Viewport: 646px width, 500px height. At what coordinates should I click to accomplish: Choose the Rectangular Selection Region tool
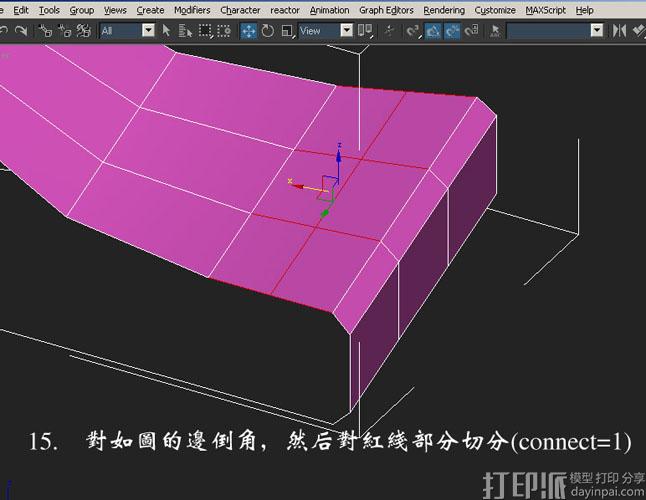[x=206, y=31]
